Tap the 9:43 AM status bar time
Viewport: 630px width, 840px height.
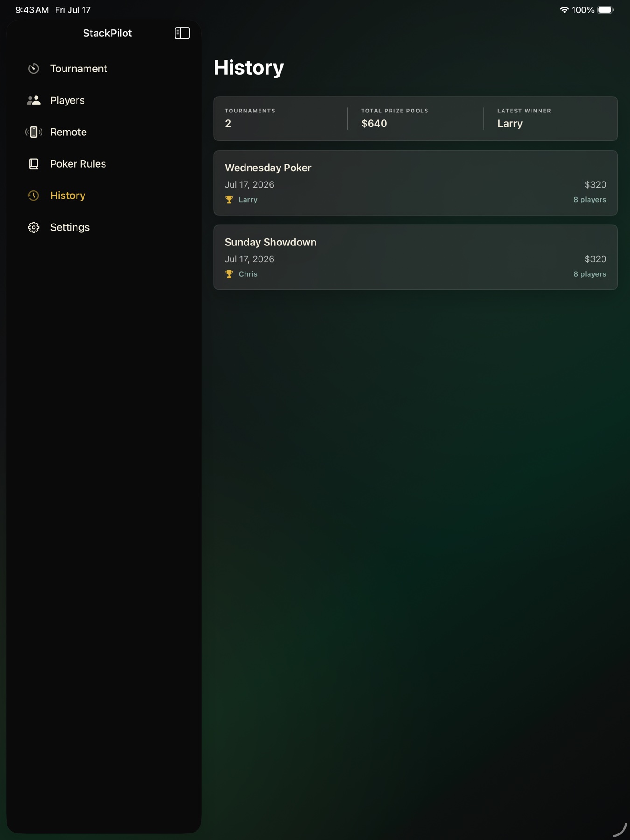32,10
